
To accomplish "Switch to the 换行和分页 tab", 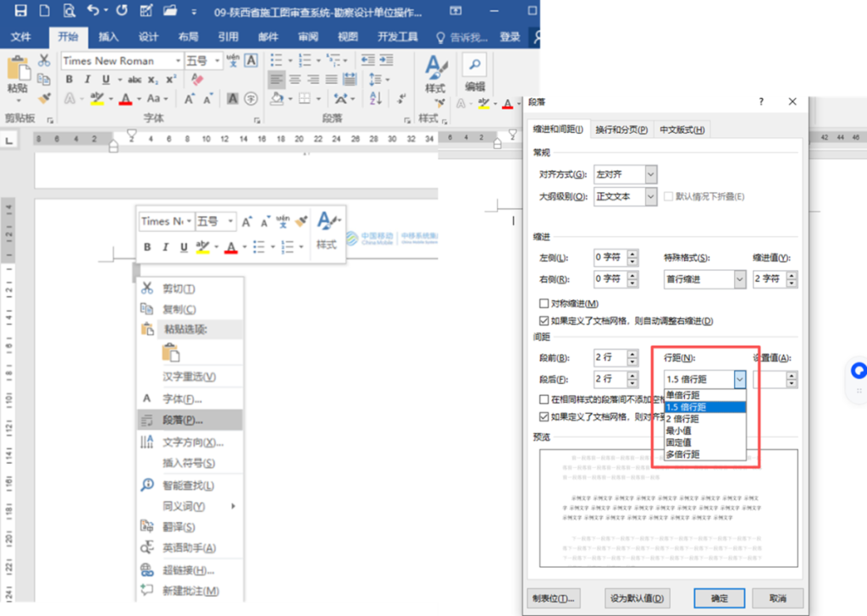I will [621, 129].
